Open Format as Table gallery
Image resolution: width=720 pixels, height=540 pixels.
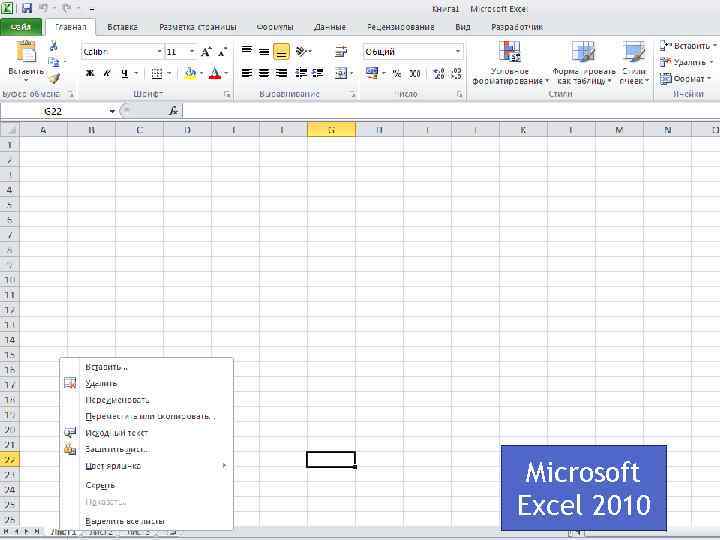point(584,63)
